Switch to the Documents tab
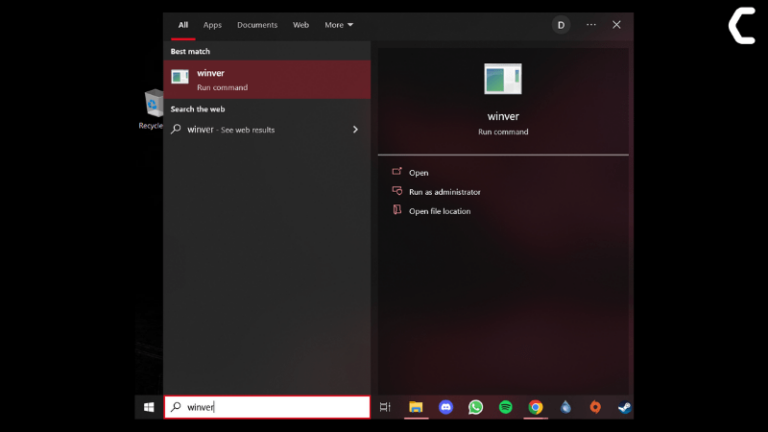 [x=257, y=25]
